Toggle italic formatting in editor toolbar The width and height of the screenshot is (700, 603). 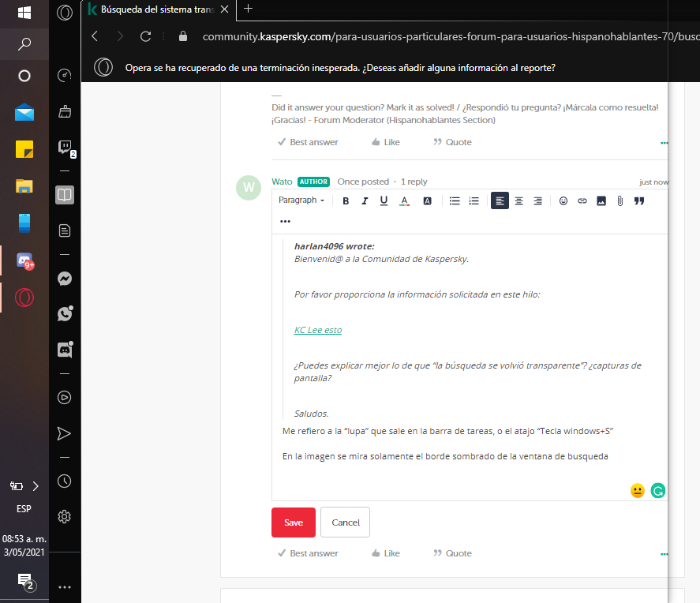[365, 200]
